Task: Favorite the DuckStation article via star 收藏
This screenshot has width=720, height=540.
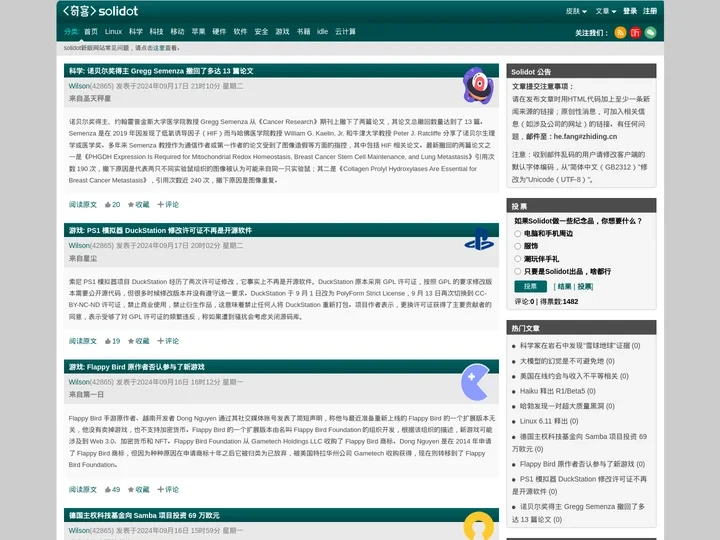Action: [139, 341]
